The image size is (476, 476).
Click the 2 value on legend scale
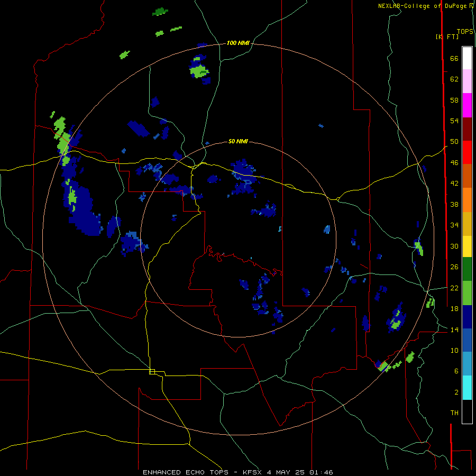pos(456,392)
